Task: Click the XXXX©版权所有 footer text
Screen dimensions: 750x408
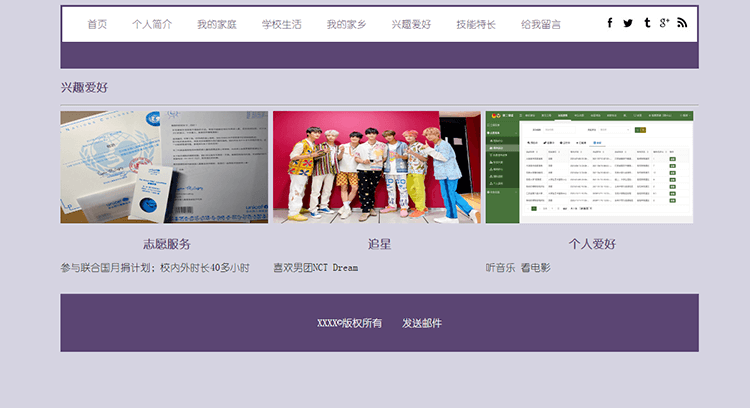Action: click(x=349, y=323)
